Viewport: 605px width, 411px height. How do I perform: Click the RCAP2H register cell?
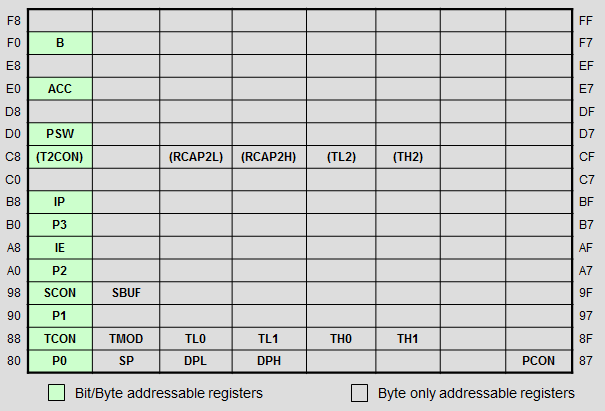point(269,157)
